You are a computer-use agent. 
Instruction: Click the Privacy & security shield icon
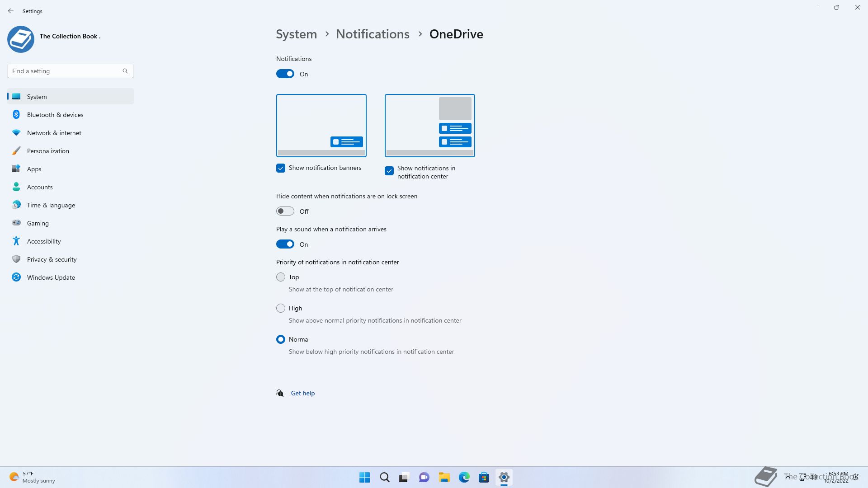16,259
